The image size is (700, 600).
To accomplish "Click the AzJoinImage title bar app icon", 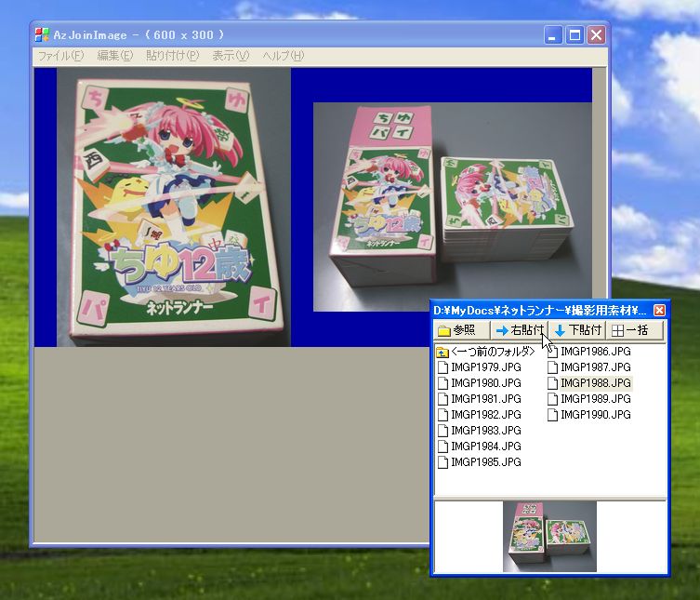I will (42, 34).
